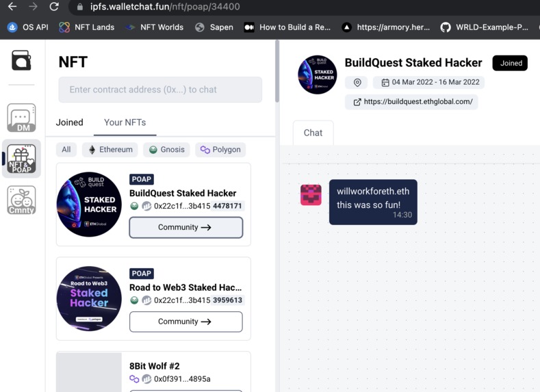Open the DM sidebar section
This screenshot has height=392, width=540.
(21, 118)
